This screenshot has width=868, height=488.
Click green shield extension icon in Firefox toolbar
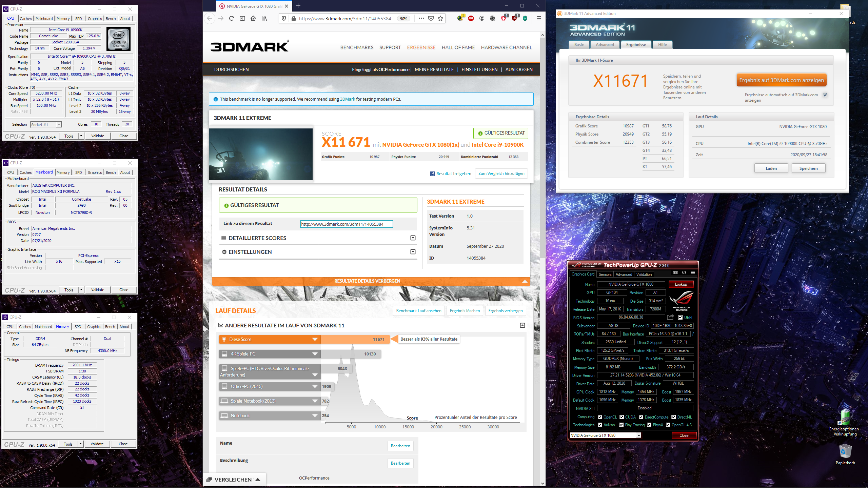point(525,18)
